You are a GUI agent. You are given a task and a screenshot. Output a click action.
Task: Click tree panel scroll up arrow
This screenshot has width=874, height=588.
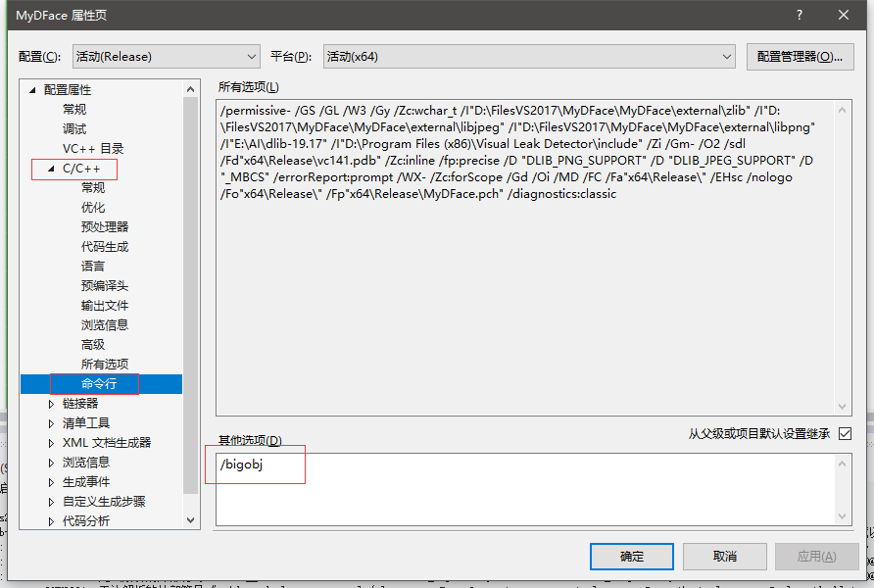191,89
